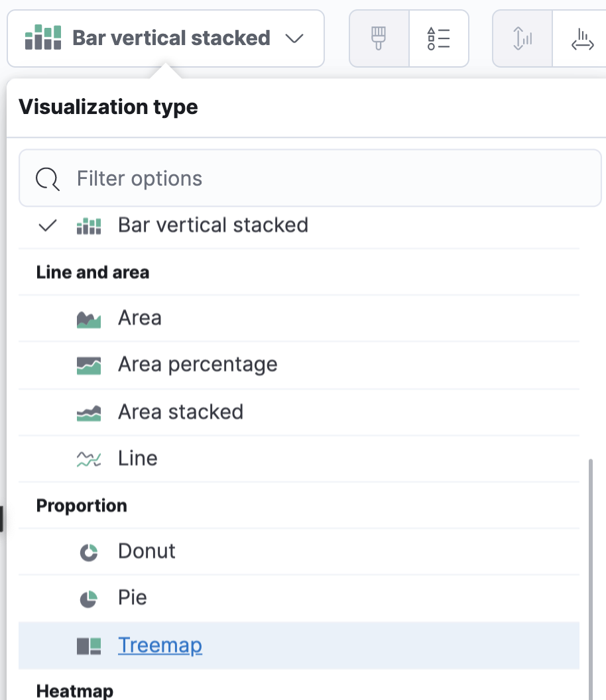606x700 pixels.
Task: Click the paintbrush style icon
Action: tap(379, 38)
